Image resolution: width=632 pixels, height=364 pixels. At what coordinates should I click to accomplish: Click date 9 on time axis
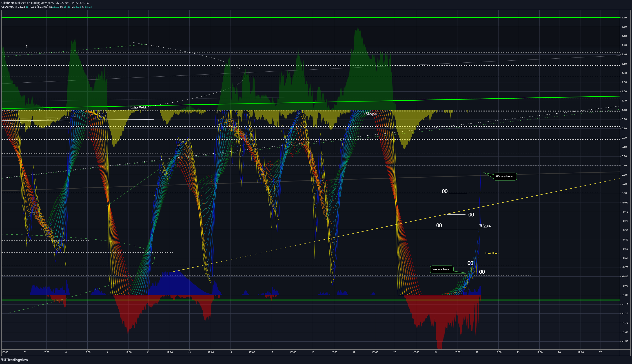(x=107, y=352)
